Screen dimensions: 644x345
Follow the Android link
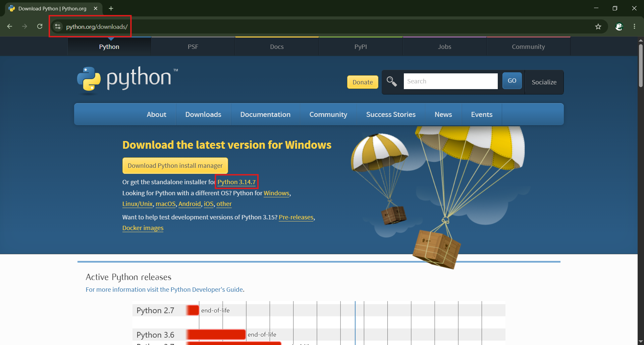coord(190,204)
